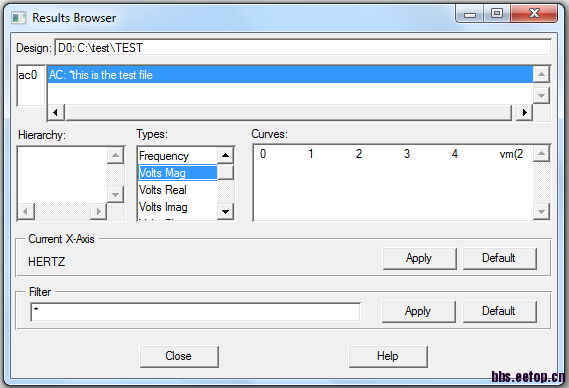This screenshot has width=569, height=388.
Task: Select curve 0 in the Curves list
Action: click(263, 154)
